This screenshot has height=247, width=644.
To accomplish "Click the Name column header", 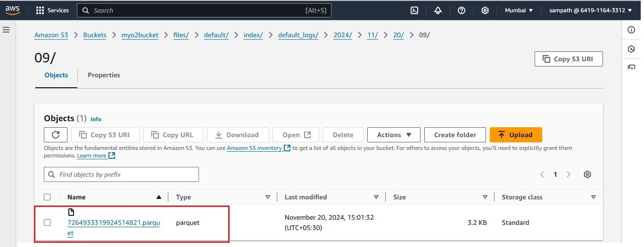I will tap(76, 197).
